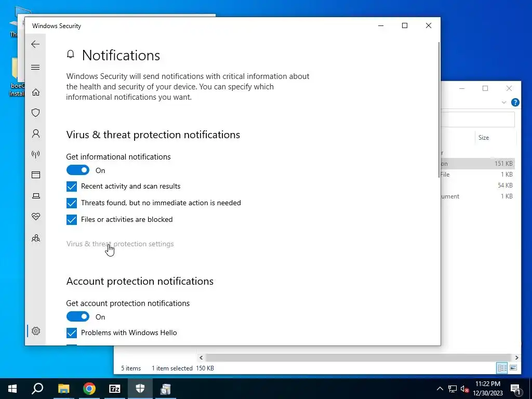Uncheck Problems with Windows Hello

tap(72, 333)
